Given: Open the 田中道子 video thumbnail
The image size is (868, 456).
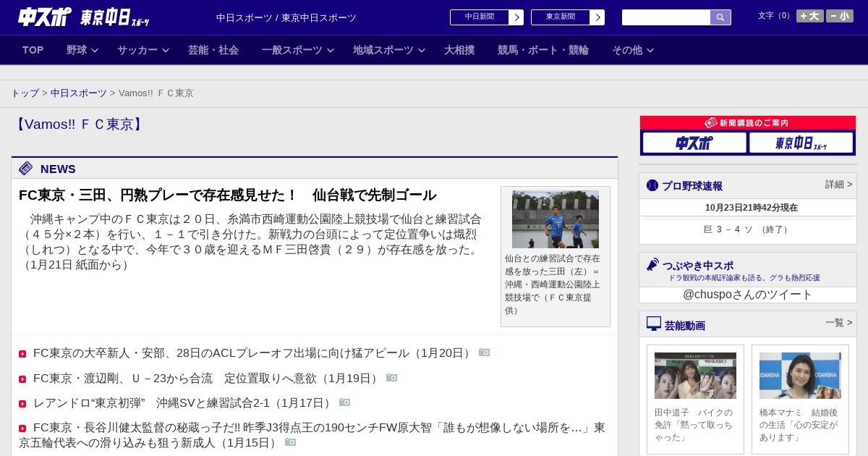Looking at the screenshot, I should click(695, 376).
